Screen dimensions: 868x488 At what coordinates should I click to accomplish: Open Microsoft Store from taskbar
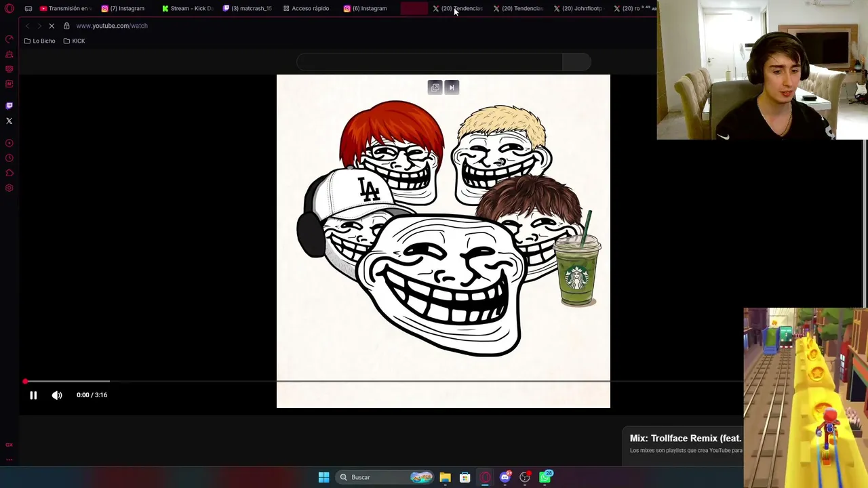point(465,477)
